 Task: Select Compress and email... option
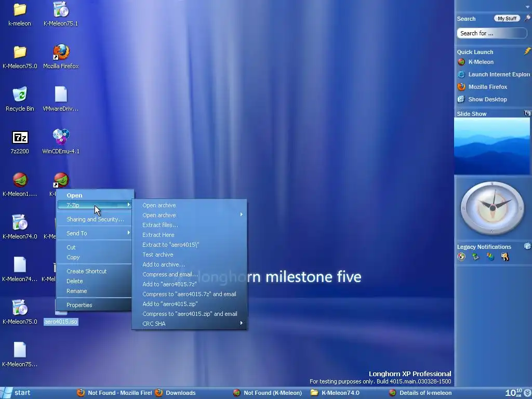tap(189, 274)
